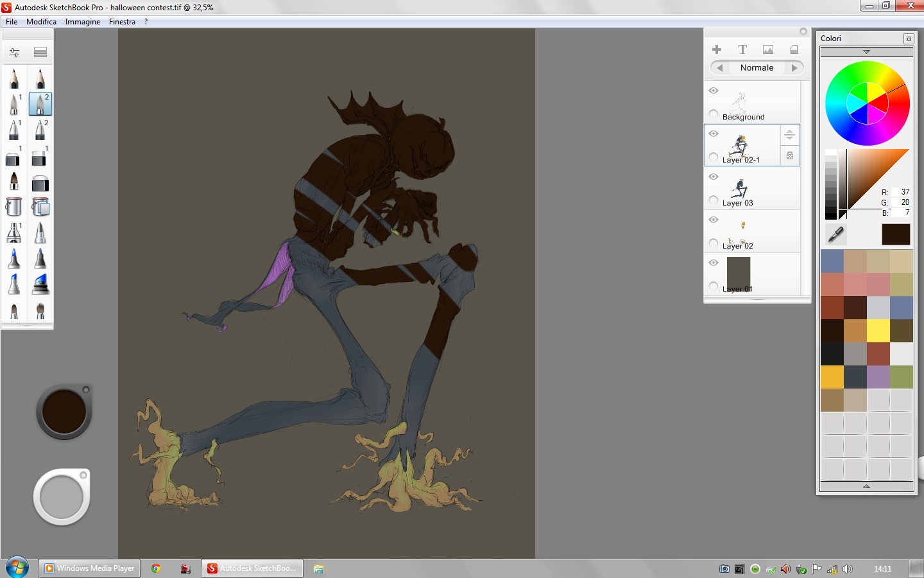Click the volume speaker tray icon
Image resolution: width=924 pixels, height=578 pixels.
coord(848,569)
